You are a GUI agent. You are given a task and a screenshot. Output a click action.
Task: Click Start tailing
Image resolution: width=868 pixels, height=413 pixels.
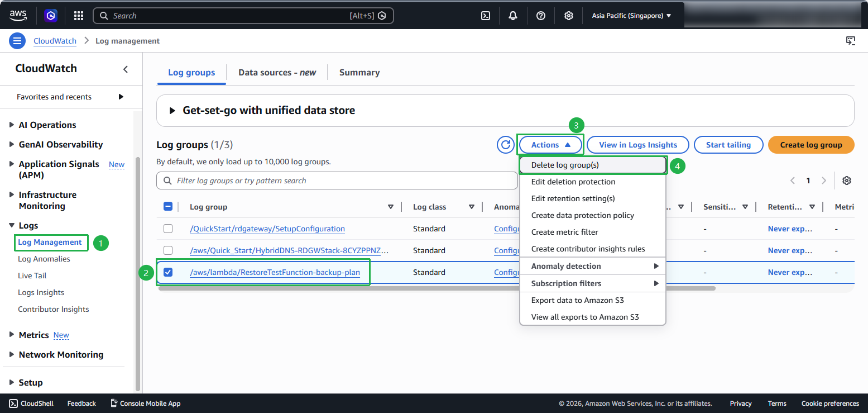728,145
